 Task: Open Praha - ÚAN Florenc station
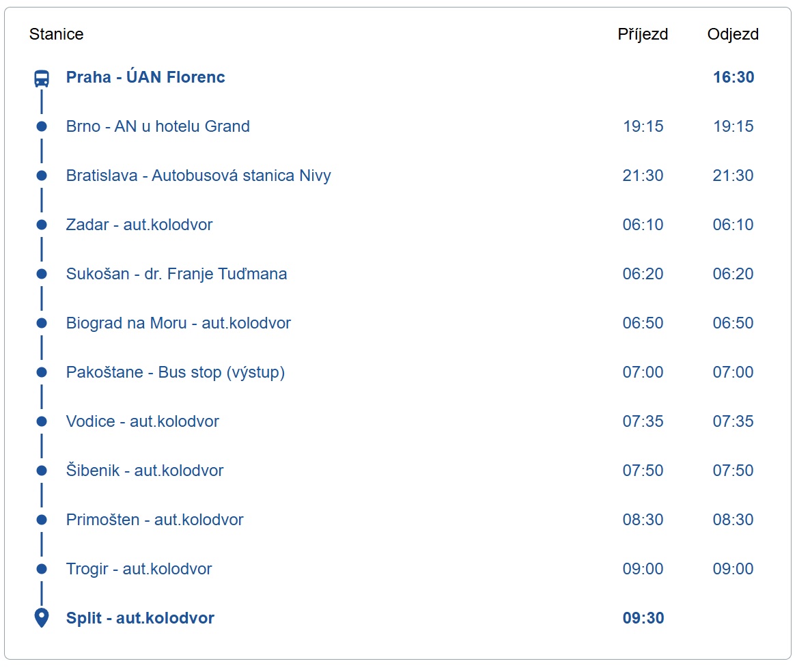pyautogui.click(x=145, y=77)
